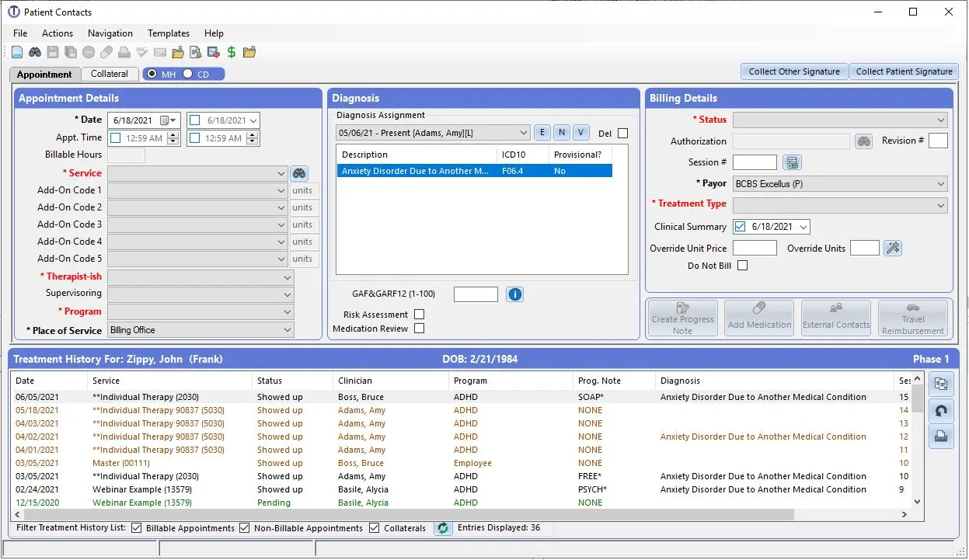Switch to the Collateral tab
This screenshot has width=969, height=560.
109,74
